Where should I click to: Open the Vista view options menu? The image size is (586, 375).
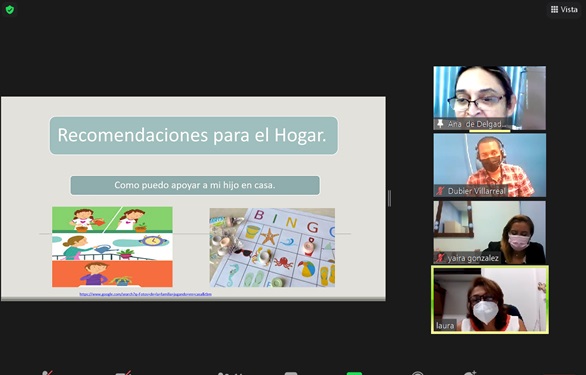tap(564, 9)
